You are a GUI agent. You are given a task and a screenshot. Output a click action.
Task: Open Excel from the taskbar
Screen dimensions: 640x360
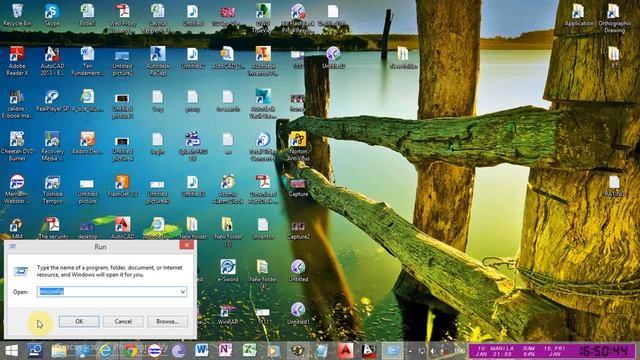point(249,351)
